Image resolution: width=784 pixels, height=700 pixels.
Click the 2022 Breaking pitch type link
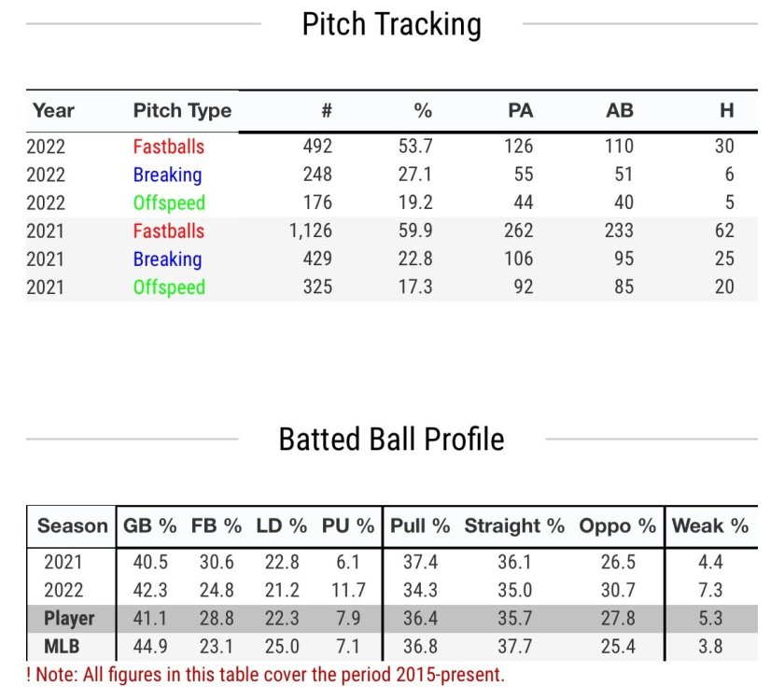click(x=167, y=175)
